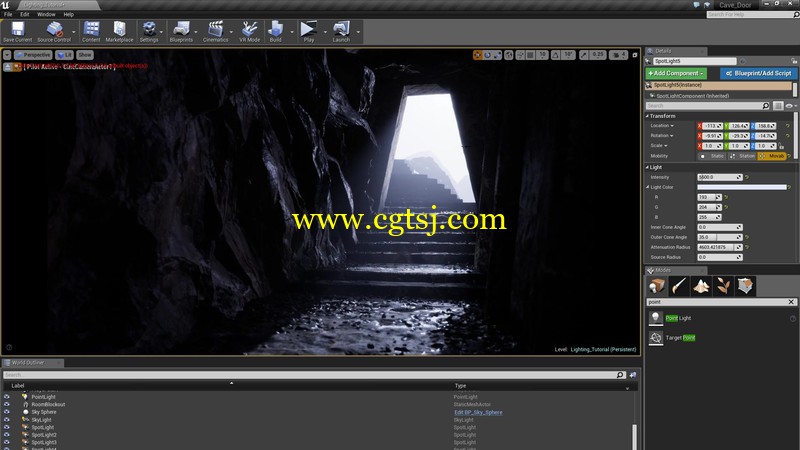Image resolution: width=800 pixels, height=450 pixels.
Task: Open the Location type dropdown
Action: coord(662,126)
